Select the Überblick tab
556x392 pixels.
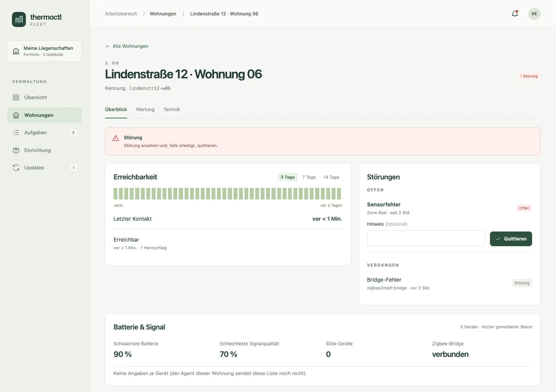(x=116, y=109)
